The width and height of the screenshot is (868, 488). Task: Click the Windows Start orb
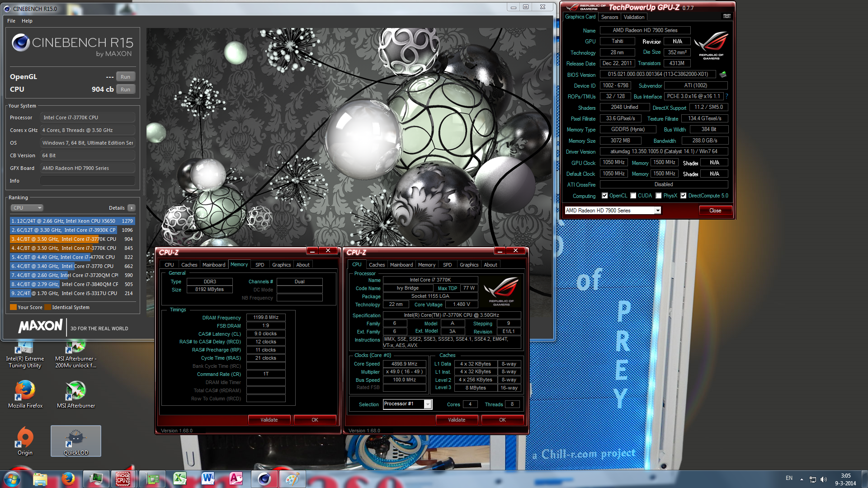12,479
